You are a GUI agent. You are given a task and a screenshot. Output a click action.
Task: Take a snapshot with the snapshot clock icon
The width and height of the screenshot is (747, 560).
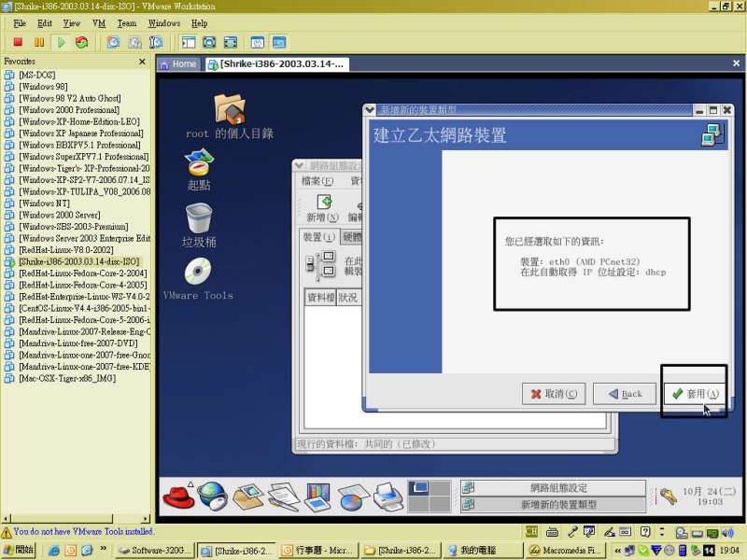pos(113,42)
